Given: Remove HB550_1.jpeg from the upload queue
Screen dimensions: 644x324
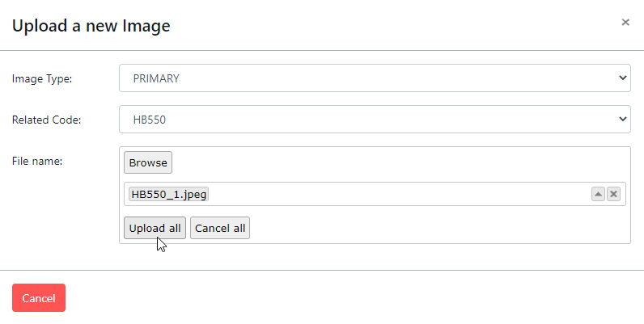Looking at the screenshot, I should [x=613, y=194].
